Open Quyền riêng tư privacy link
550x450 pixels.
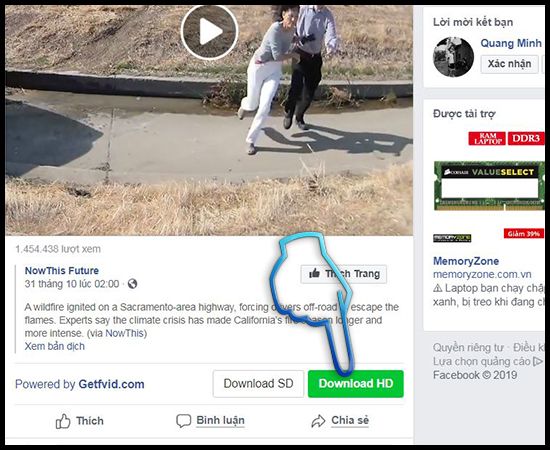click(468, 348)
